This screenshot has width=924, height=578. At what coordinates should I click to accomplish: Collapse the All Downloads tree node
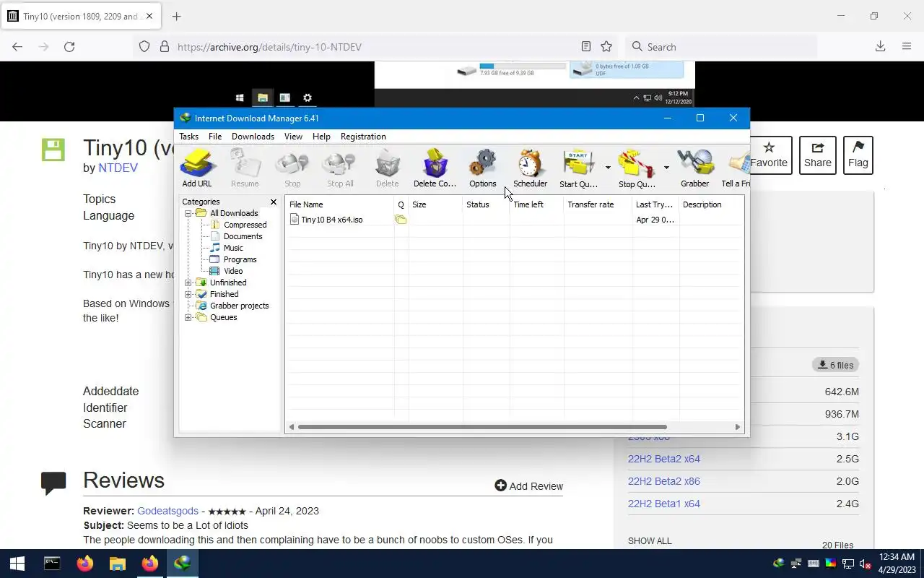[188, 213]
